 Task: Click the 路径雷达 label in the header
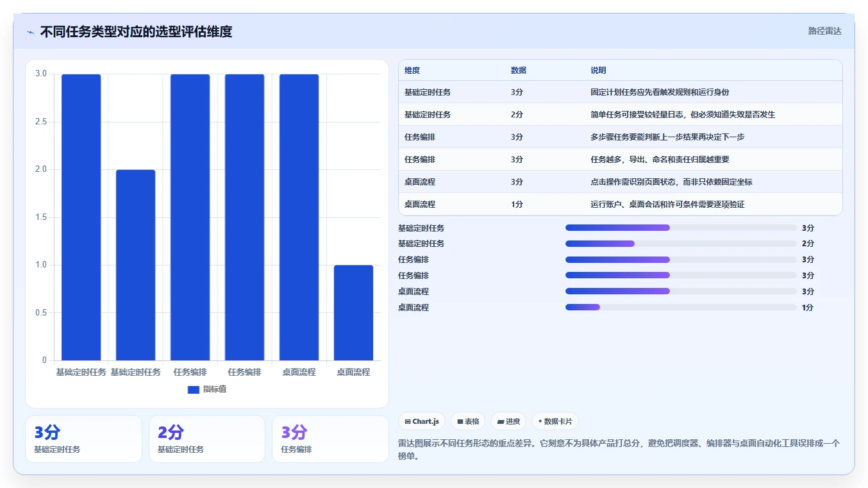coord(824,31)
